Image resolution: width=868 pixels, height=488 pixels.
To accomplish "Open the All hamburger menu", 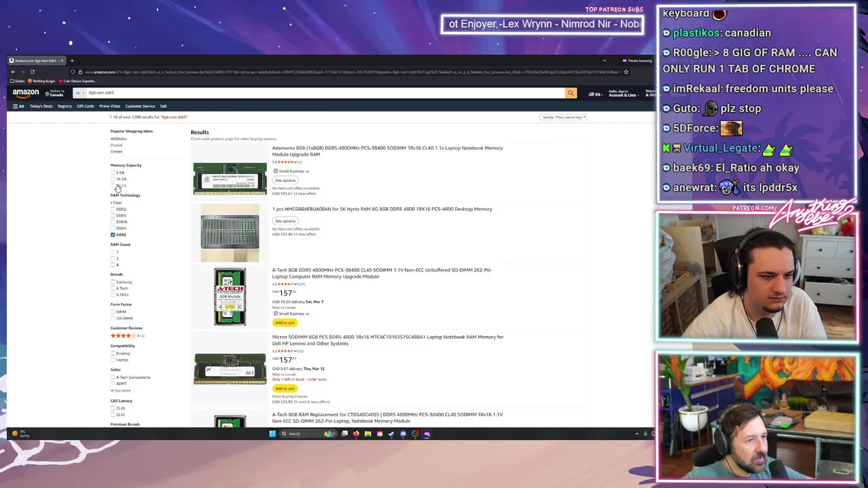I will (x=18, y=106).
